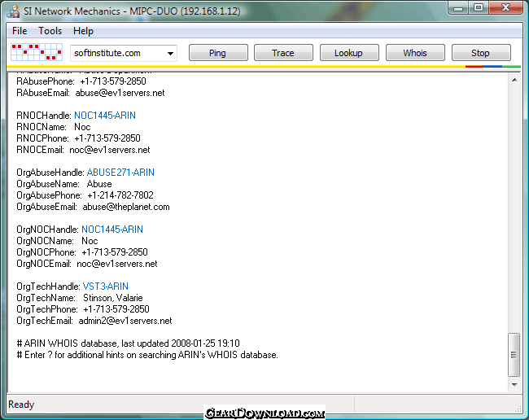Click the scrollbar up arrow
529x420 pixels.
pos(514,80)
